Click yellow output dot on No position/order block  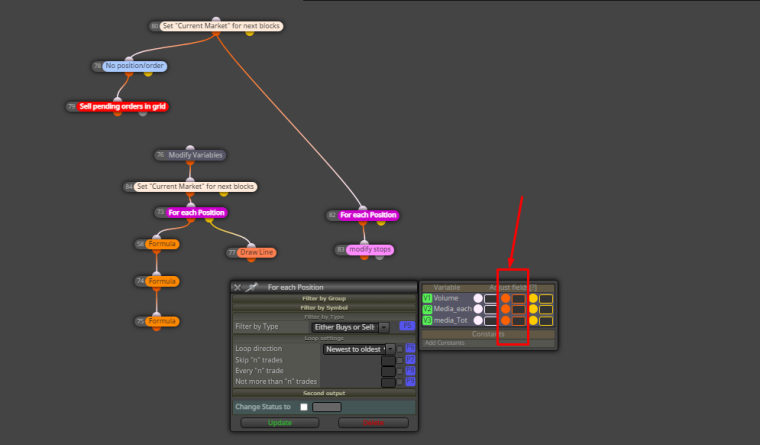[148, 73]
